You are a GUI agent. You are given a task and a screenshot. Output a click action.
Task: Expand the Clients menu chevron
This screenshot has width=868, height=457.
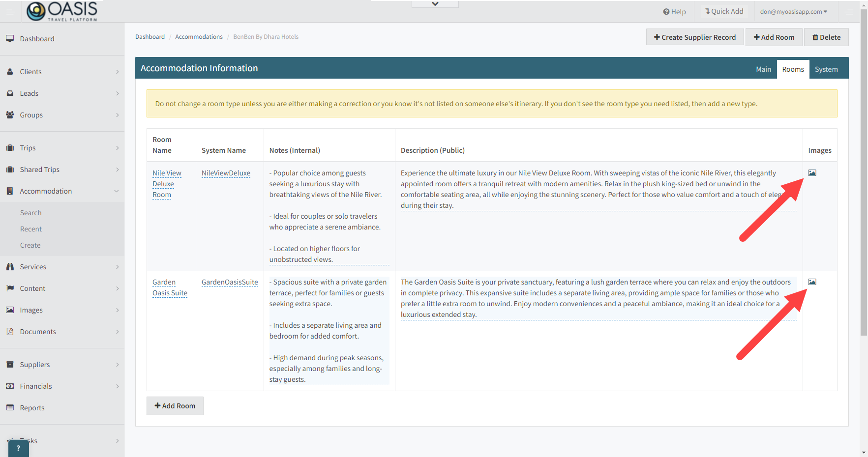tap(117, 72)
